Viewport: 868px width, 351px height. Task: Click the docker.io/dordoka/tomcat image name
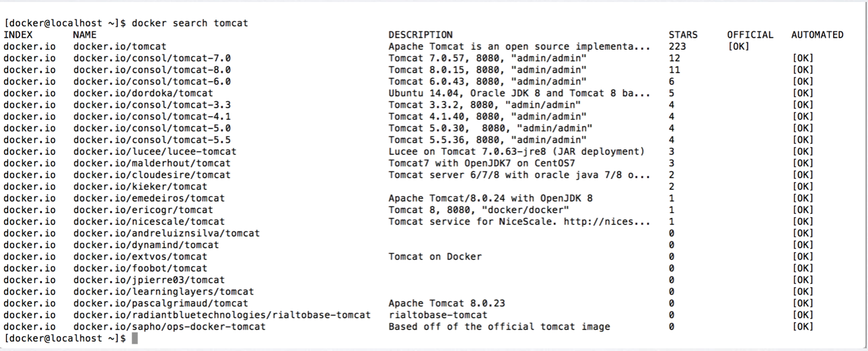pos(143,93)
